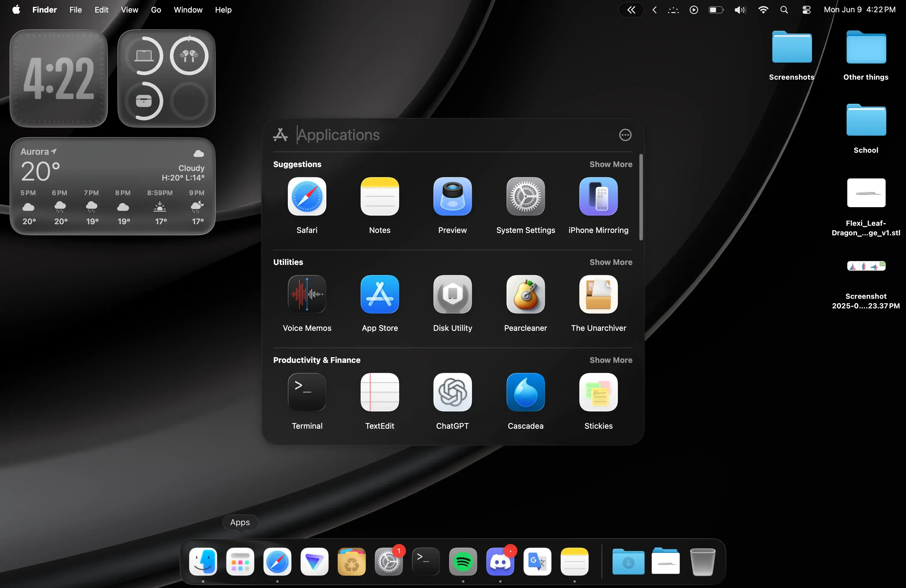Open the Go menu
Image resolution: width=906 pixels, height=588 pixels.
pos(156,10)
